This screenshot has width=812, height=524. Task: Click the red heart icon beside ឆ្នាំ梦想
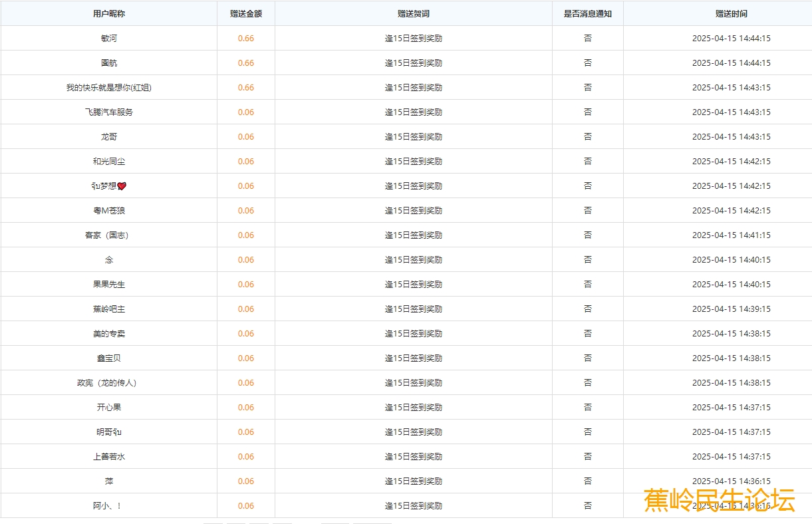122,186
